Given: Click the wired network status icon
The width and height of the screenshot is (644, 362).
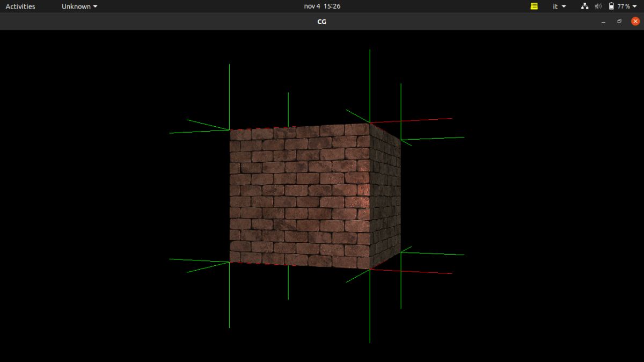Looking at the screenshot, I should pyautogui.click(x=585, y=6).
